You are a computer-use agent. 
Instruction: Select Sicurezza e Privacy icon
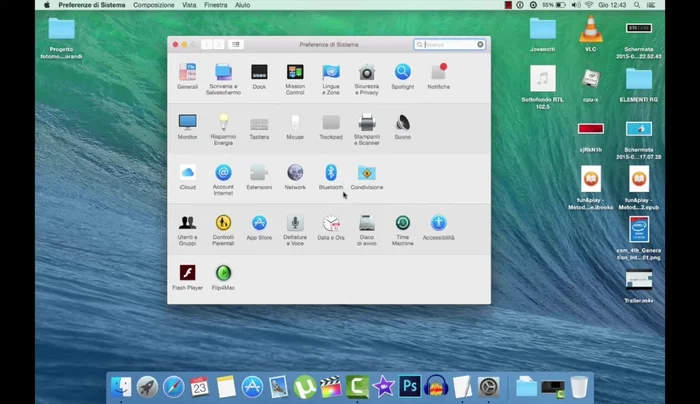tap(367, 73)
